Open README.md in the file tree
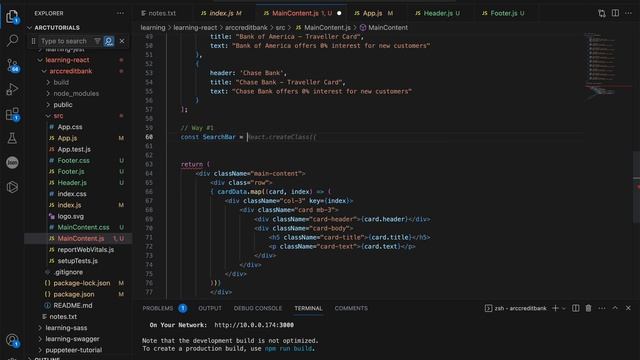This screenshot has width=640, height=360. 73,305
